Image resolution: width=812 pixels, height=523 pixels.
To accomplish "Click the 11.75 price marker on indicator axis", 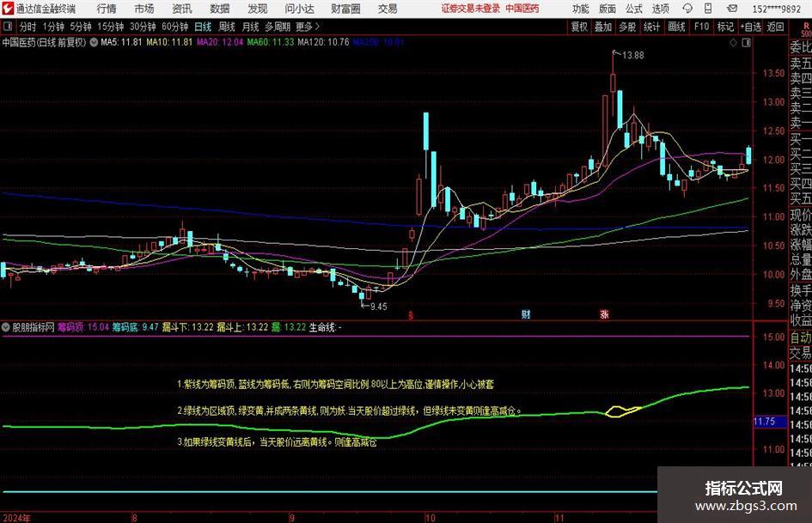I will [x=765, y=422].
